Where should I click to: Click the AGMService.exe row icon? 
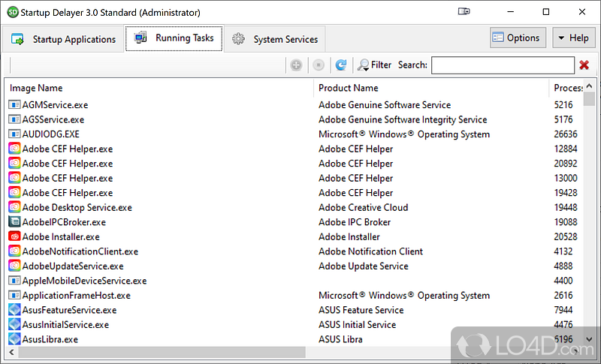click(14, 105)
